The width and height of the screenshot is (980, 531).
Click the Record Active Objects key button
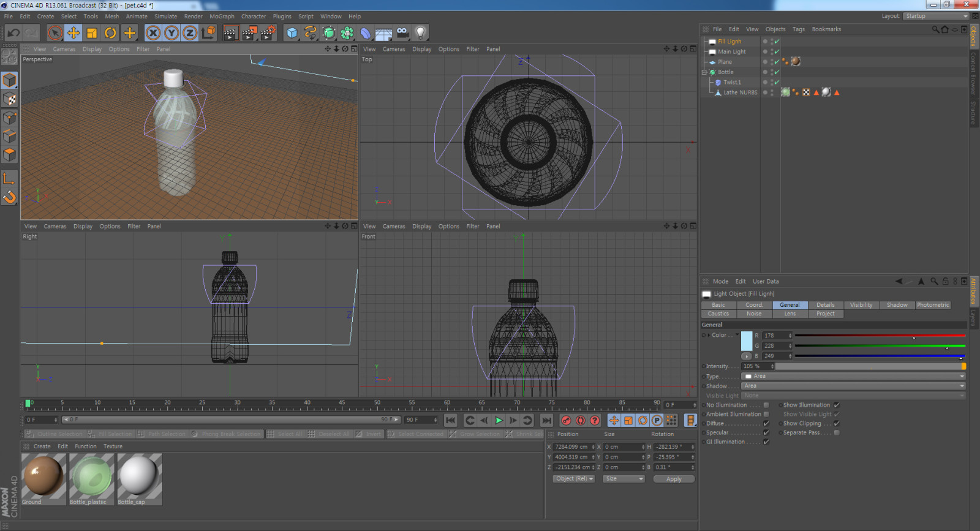(566, 420)
